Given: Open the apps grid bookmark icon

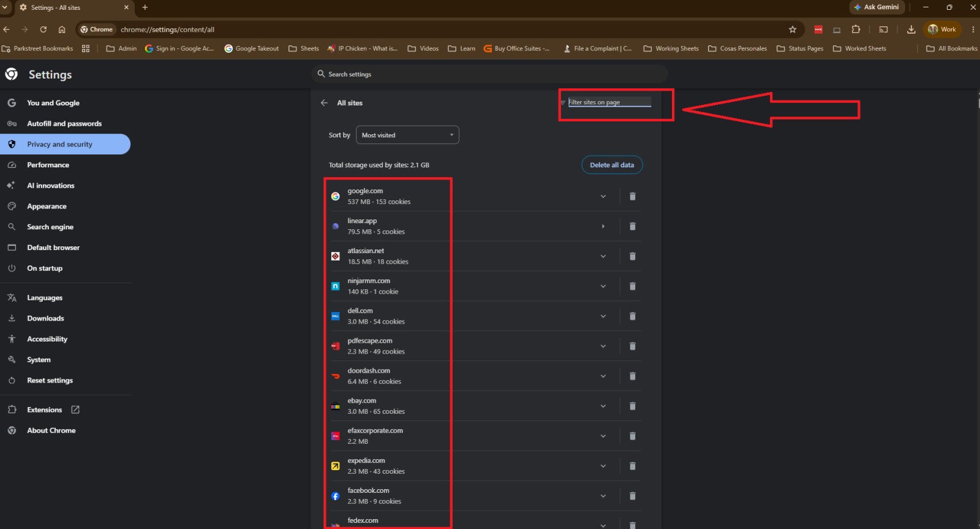Looking at the screenshot, I should tap(86, 48).
